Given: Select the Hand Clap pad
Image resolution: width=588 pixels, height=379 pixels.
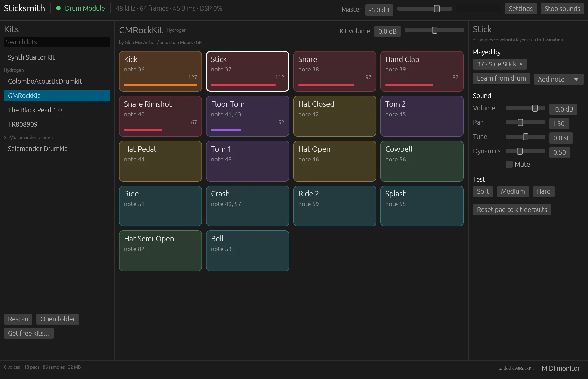Looking at the screenshot, I should click(422, 71).
